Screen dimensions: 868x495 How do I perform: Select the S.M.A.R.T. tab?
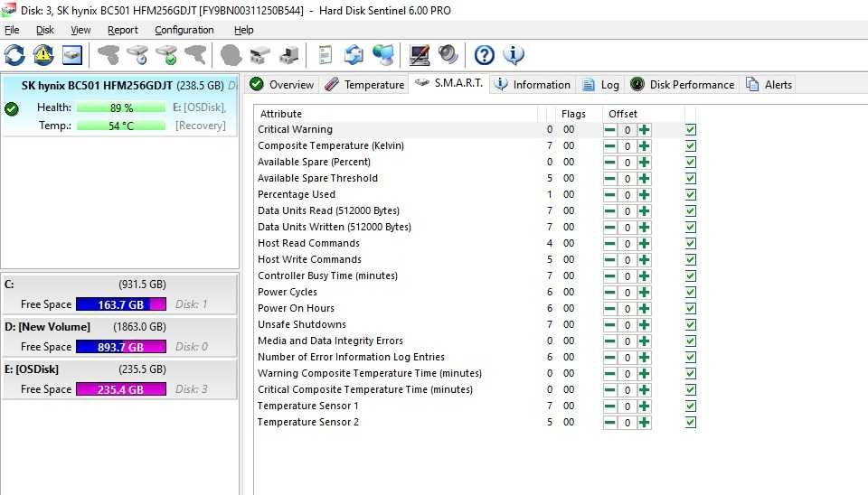click(449, 83)
